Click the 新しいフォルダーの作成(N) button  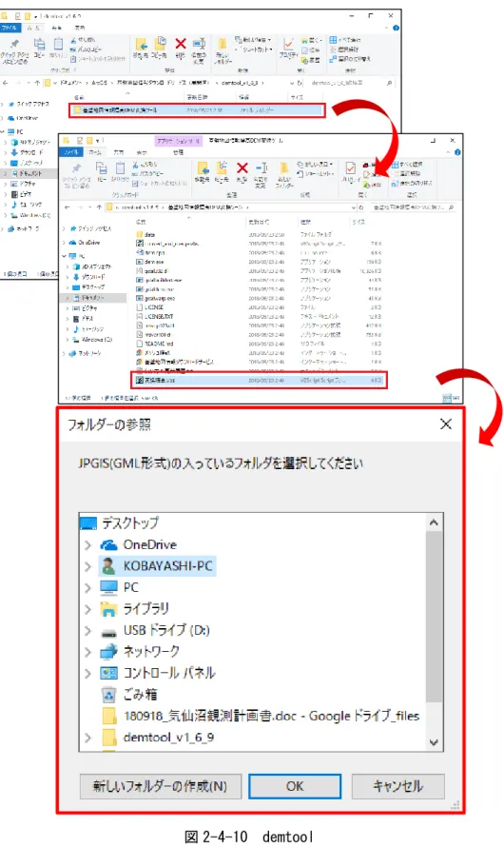tap(161, 786)
